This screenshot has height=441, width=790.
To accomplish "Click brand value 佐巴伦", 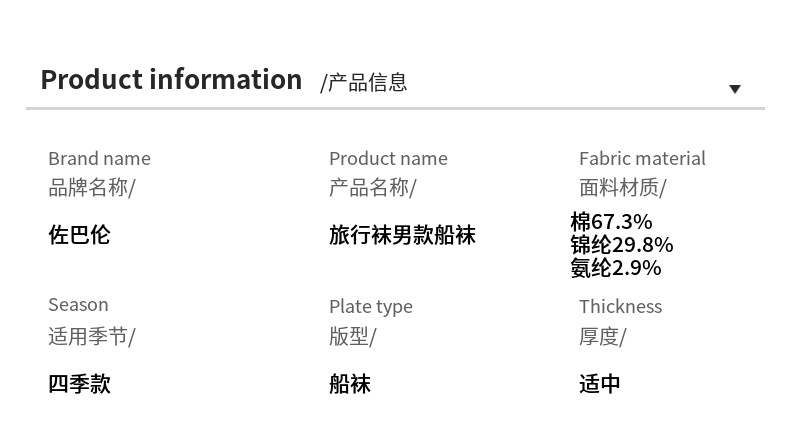I will tap(79, 235).
